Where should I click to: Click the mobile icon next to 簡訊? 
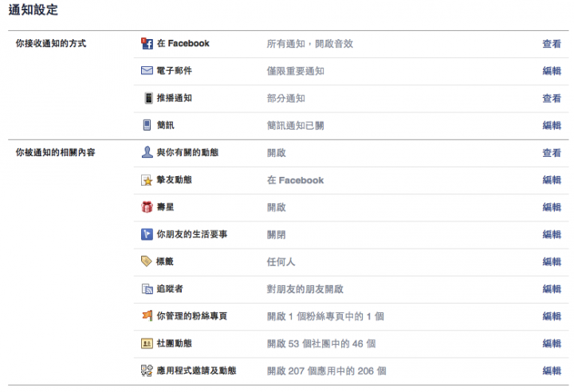pyautogui.click(x=147, y=125)
